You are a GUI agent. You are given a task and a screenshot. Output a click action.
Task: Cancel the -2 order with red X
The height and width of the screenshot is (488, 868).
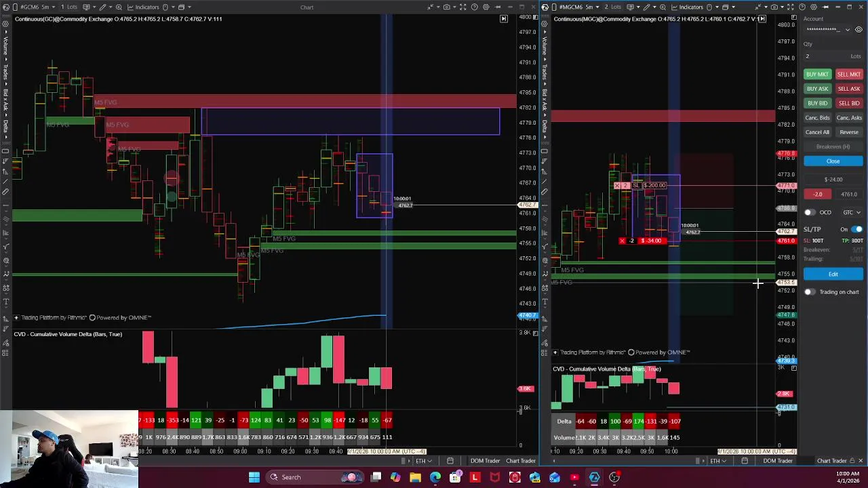[x=623, y=241]
